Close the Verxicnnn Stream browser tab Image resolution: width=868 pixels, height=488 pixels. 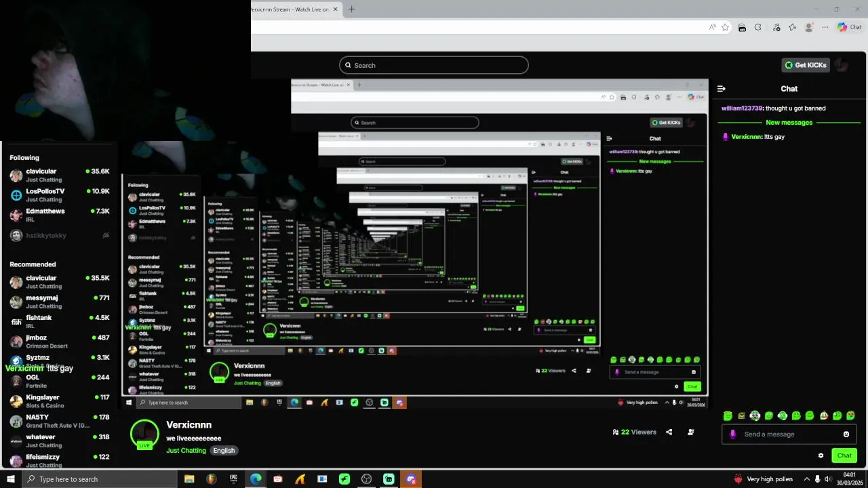335,9
